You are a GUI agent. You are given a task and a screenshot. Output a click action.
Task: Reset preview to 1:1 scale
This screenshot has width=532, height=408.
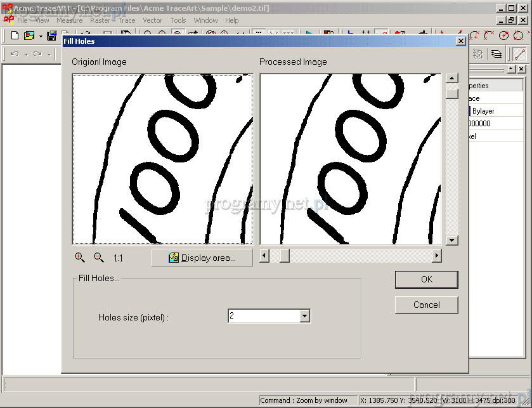click(118, 258)
